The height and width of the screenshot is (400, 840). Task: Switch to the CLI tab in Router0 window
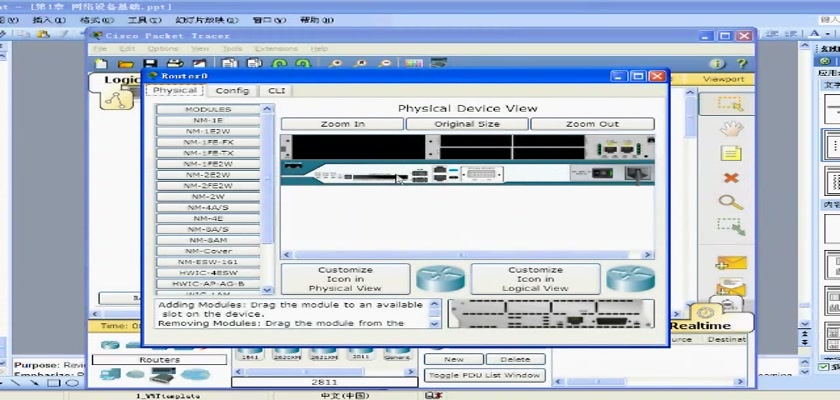coord(276,90)
